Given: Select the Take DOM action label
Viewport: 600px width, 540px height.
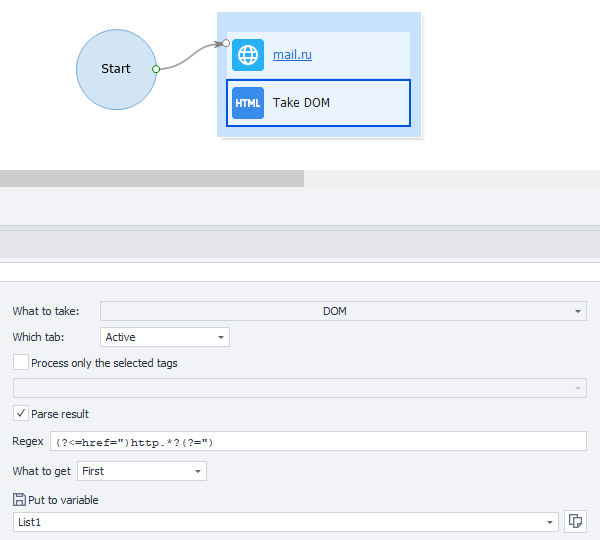Looking at the screenshot, I should (x=301, y=103).
